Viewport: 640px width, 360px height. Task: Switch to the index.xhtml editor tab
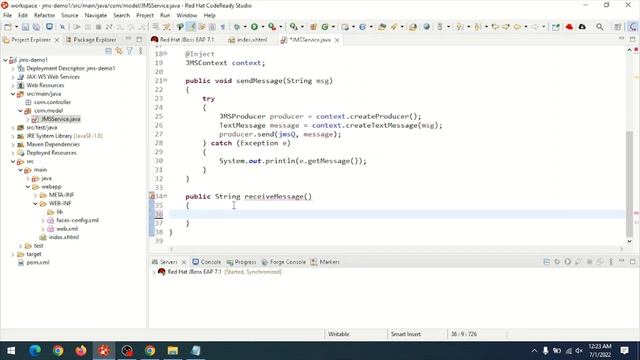247,40
